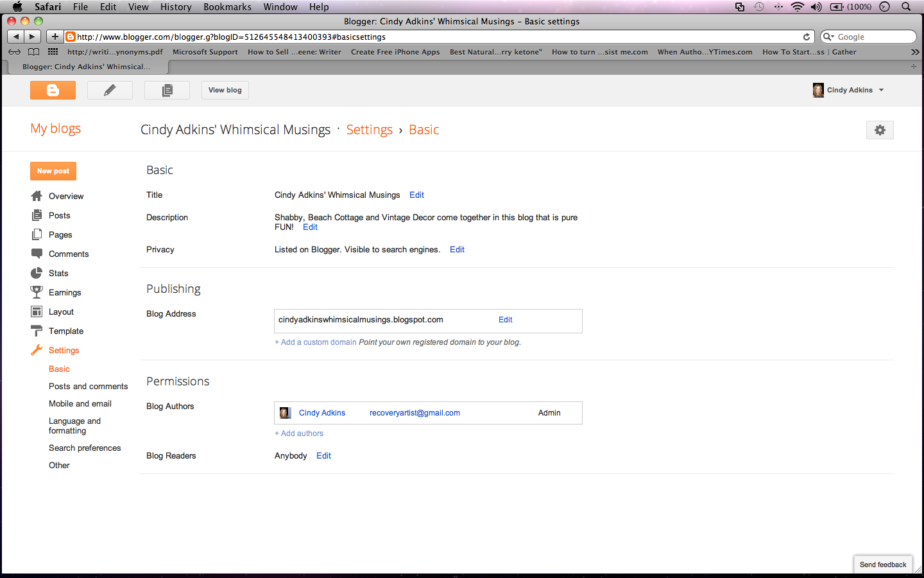
Task: Click the Settings breadcrumb link
Action: (370, 130)
